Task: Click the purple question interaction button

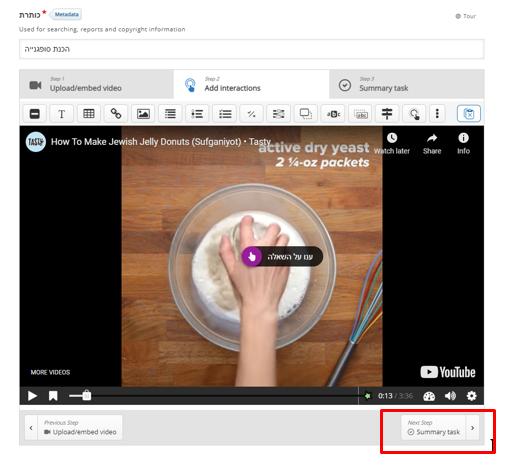Action: [x=252, y=256]
